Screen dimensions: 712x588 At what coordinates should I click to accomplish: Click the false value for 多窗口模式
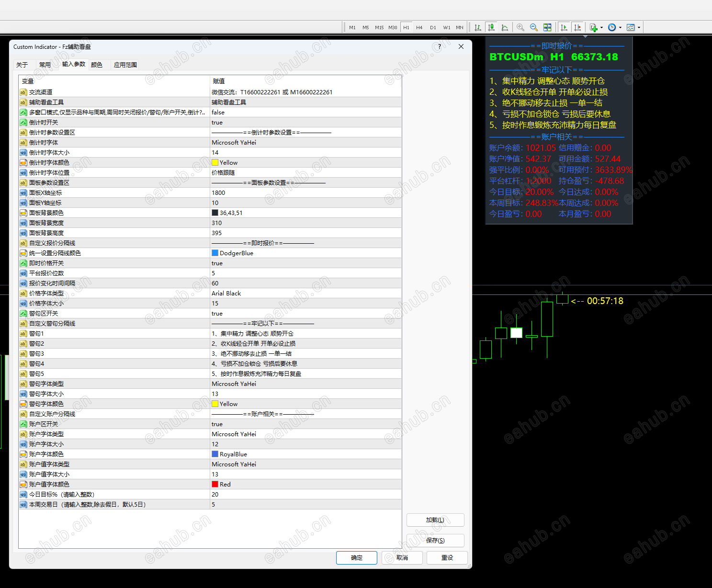218,113
